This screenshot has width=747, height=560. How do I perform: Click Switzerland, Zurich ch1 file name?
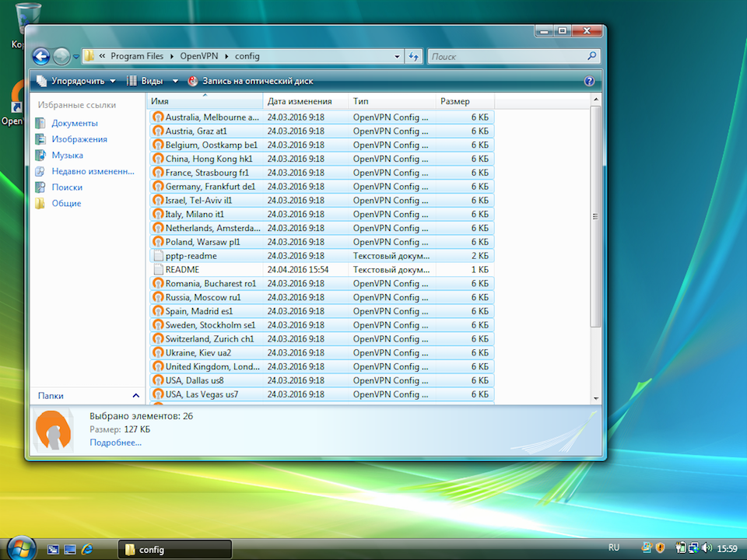point(209,338)
